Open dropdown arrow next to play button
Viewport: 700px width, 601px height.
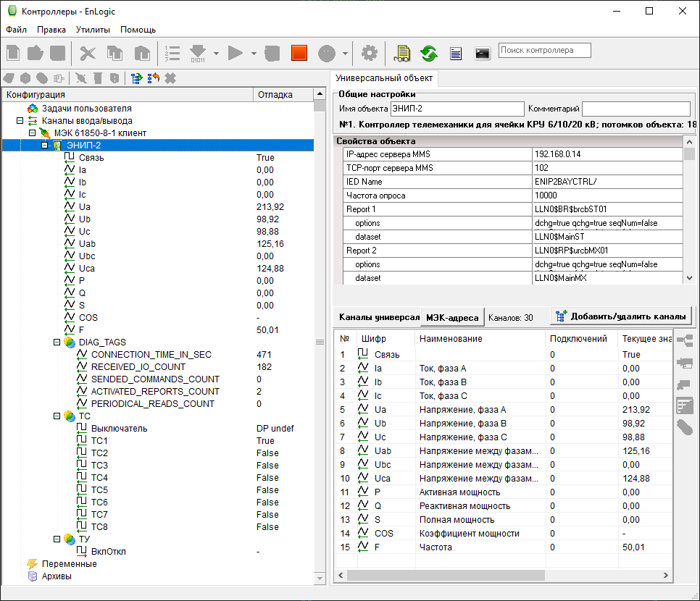tap(254, 53)
